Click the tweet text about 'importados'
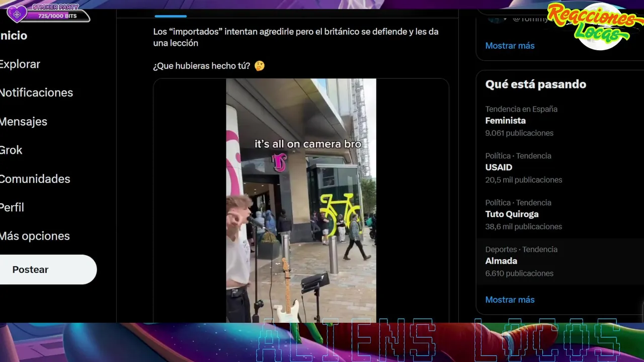 (x=296, y=37)
